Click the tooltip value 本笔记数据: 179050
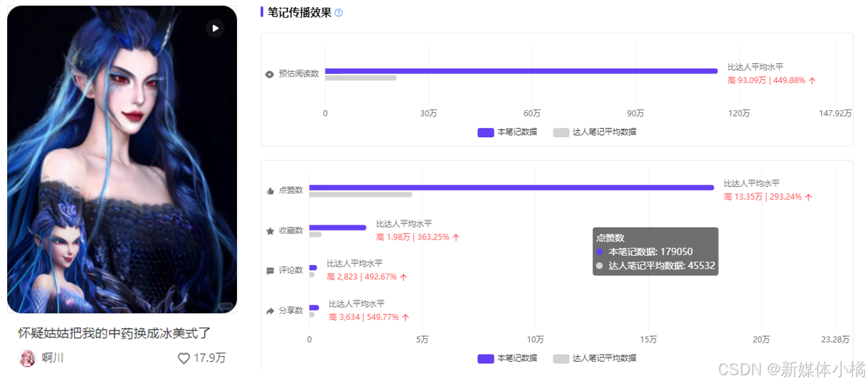 point(651,252)
